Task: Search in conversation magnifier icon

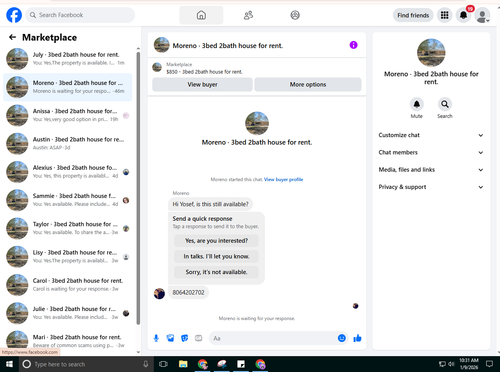Action: pos(445,104)
